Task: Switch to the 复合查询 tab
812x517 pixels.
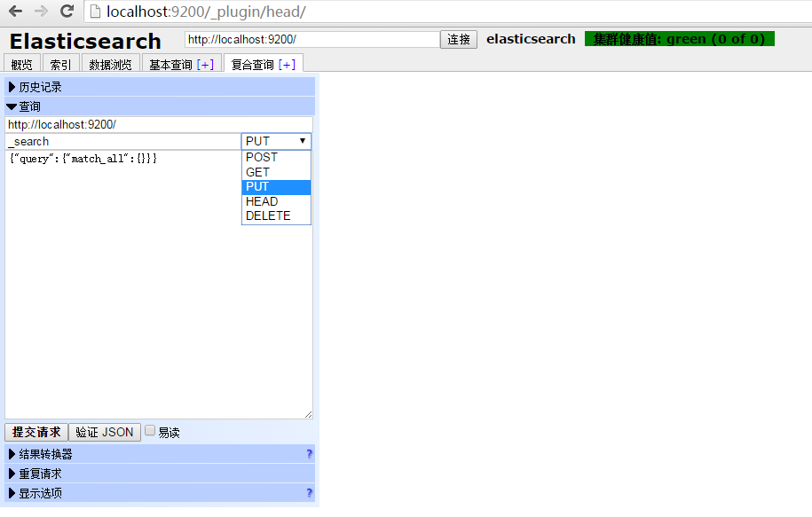Action: tap(252, 65)
